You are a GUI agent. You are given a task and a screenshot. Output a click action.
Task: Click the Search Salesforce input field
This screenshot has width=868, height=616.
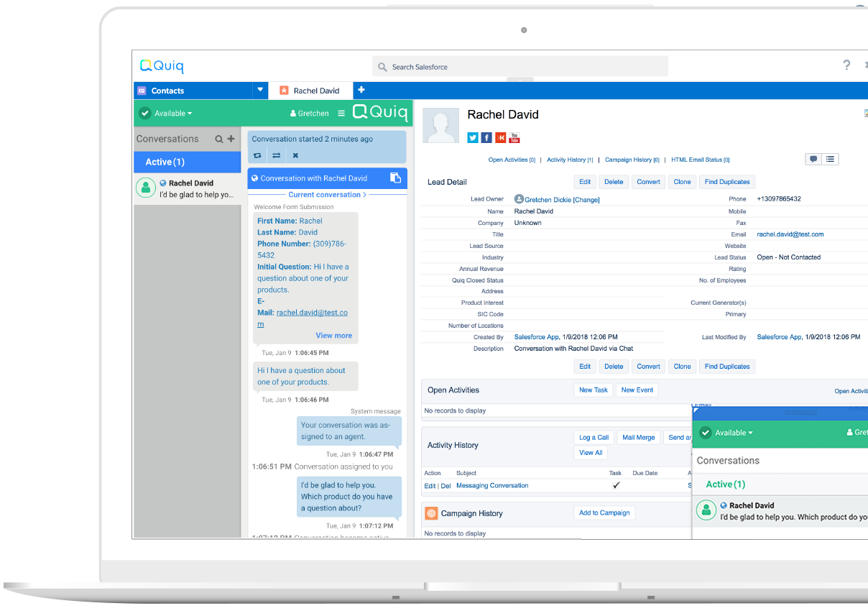click(520, 67)
